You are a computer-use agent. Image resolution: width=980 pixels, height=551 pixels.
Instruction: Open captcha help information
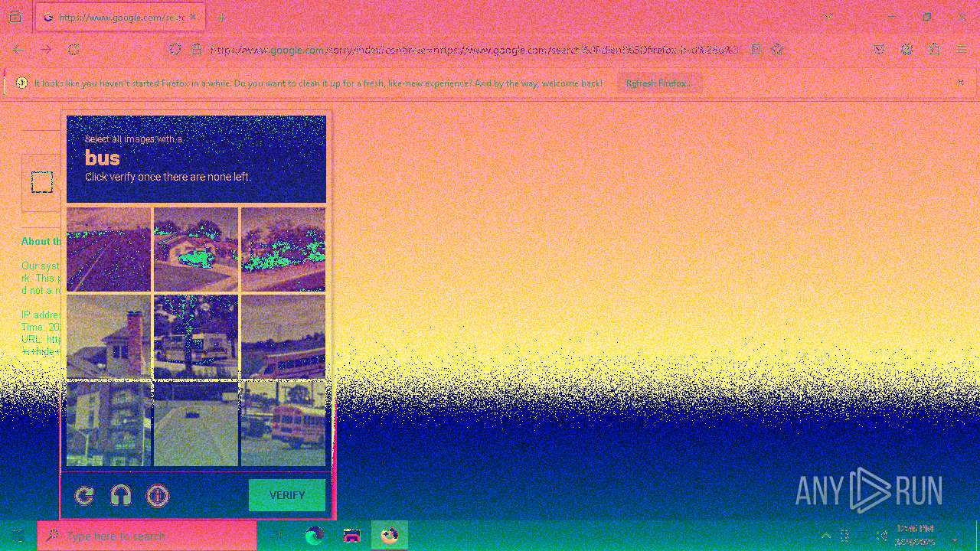point(158,496)
